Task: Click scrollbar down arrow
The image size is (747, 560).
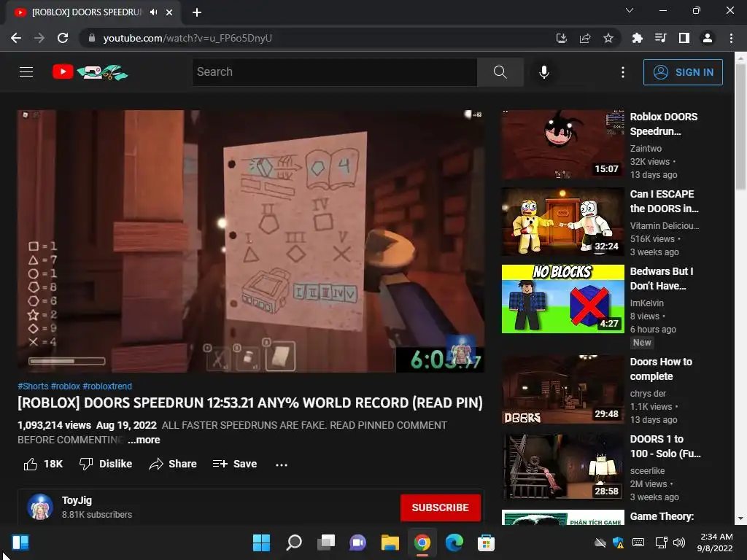Action: pos(740,518)
